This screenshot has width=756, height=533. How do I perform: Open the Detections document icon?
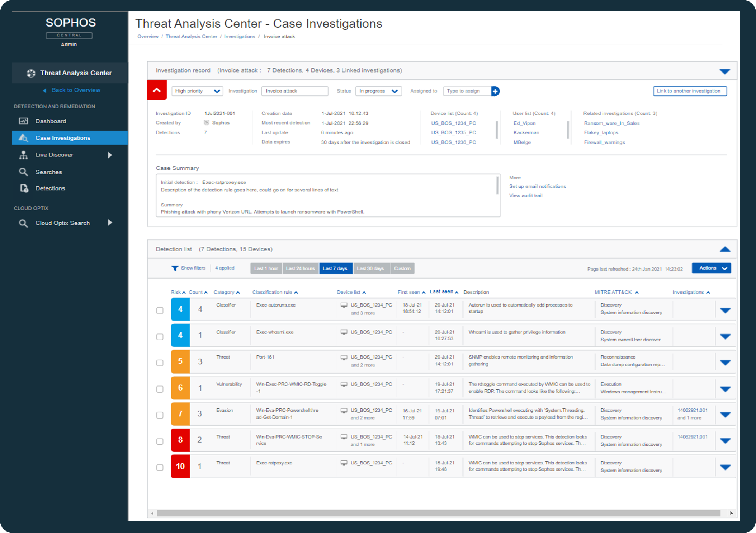24,188
